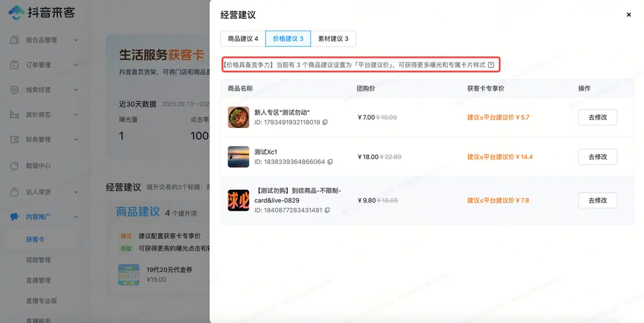
Task: Copy ID 1838339364866064 with copy icon
Action: coord(330,162)
